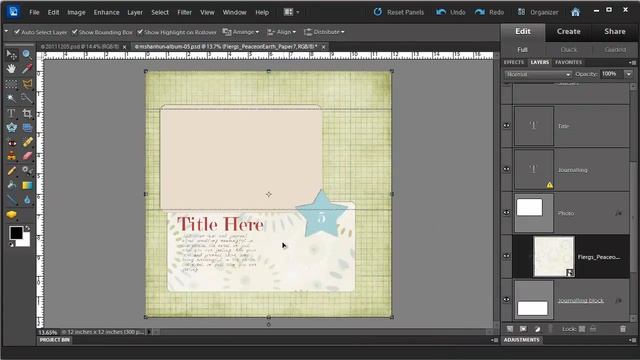Viewport: 640px width, 360px height.
Task: Select the Brush tool
Action: click(11, 171)
